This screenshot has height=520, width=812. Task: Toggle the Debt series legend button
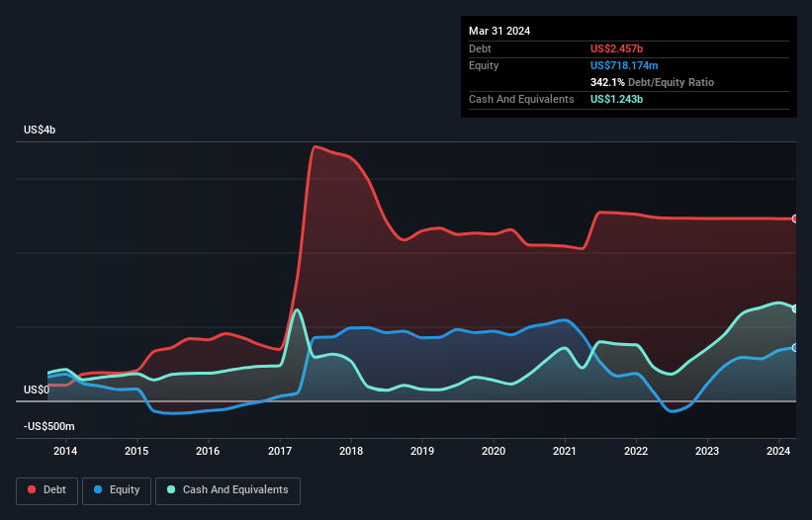coord(47,490)
